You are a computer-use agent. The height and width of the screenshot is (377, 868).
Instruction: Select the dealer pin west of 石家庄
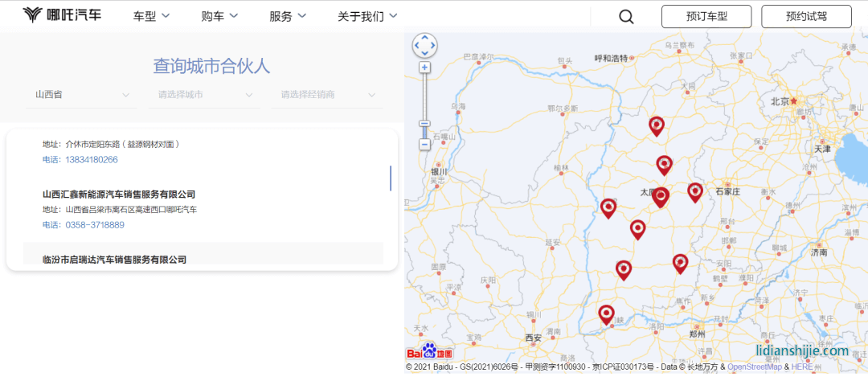(x=694, y=192)
